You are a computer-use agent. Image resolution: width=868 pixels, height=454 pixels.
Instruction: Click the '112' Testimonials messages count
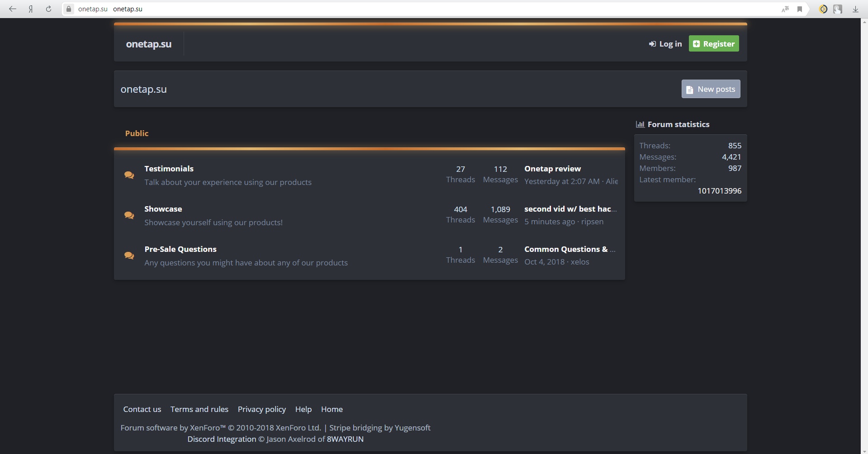[500, 169]
